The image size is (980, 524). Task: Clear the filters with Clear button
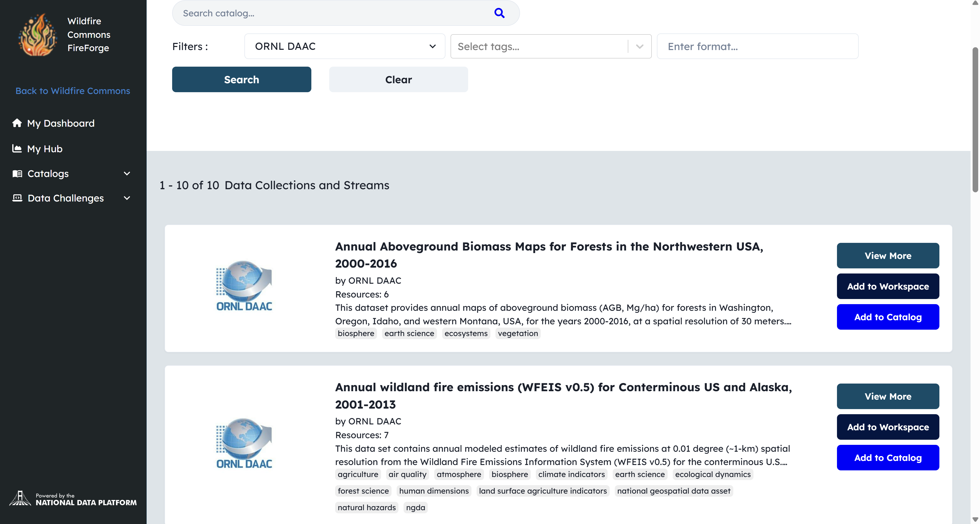(398, 79)
